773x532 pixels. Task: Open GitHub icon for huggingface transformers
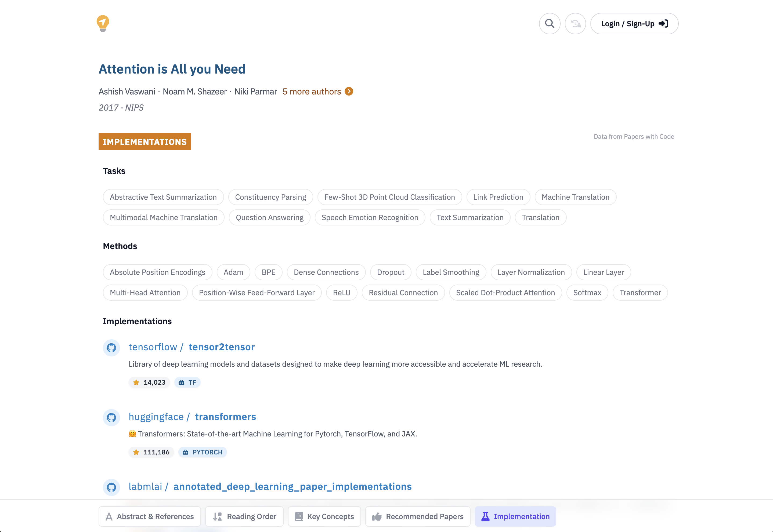point(111,417)
